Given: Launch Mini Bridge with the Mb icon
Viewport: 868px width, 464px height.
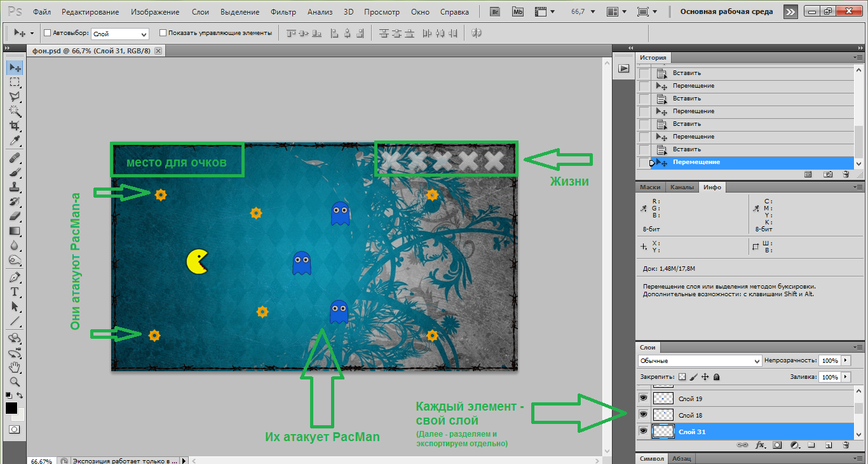Looking at the screenshot, I should (517, 11).
